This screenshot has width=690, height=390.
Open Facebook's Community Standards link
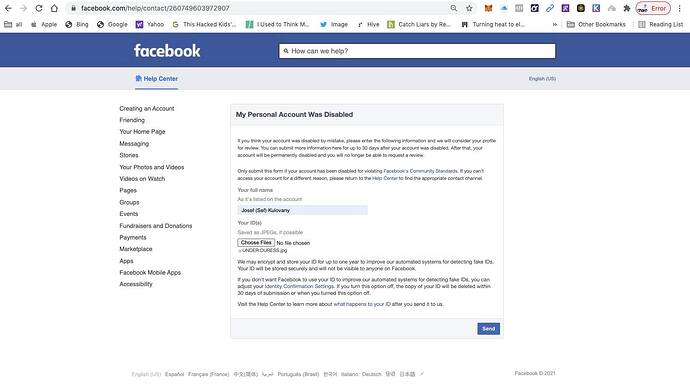point(420,171)
